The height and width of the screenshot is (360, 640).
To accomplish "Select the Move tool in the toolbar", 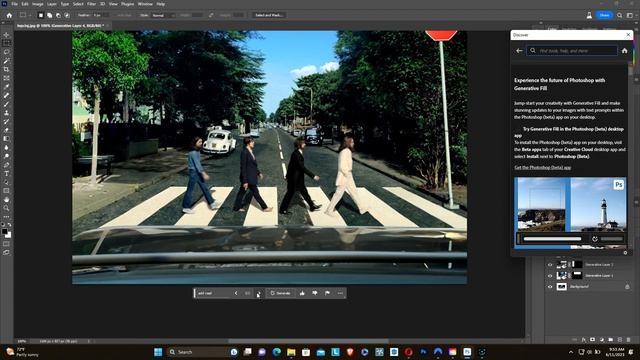I will click(x=6, y=35).
